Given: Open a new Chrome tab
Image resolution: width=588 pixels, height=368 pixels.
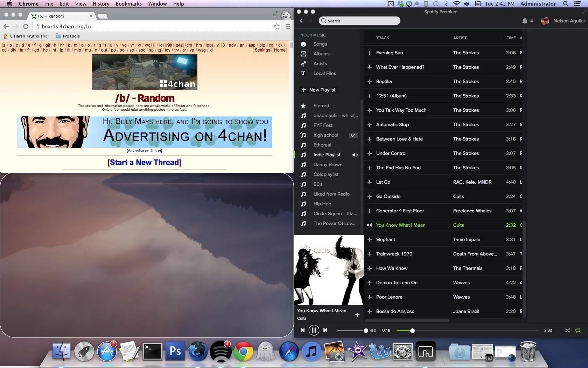Looking at the screenshot, I should click(102, 16).
